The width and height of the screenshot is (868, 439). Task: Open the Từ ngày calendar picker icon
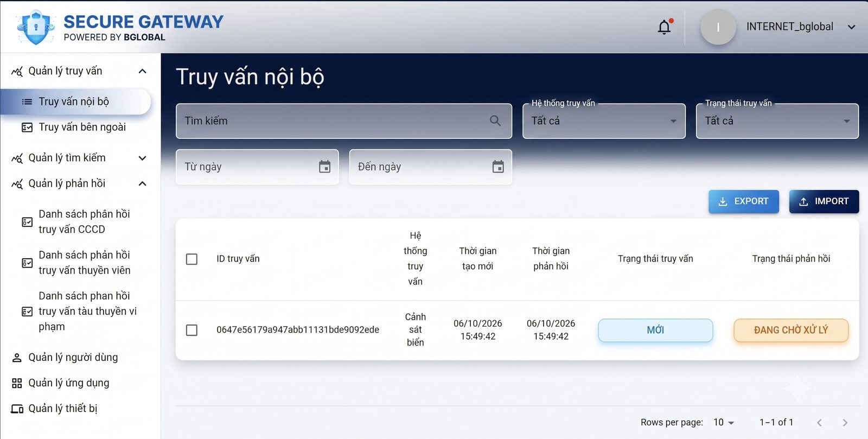[x=324, y=167]
